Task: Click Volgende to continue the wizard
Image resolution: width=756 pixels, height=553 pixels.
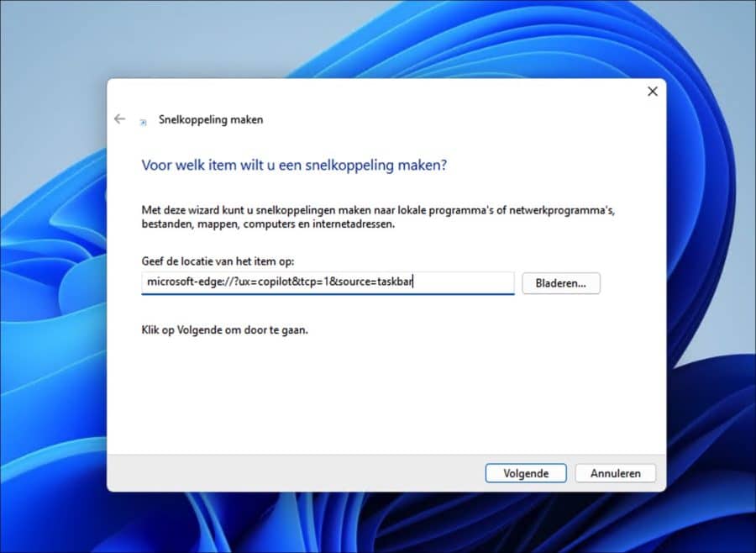Action: (526, 472)
